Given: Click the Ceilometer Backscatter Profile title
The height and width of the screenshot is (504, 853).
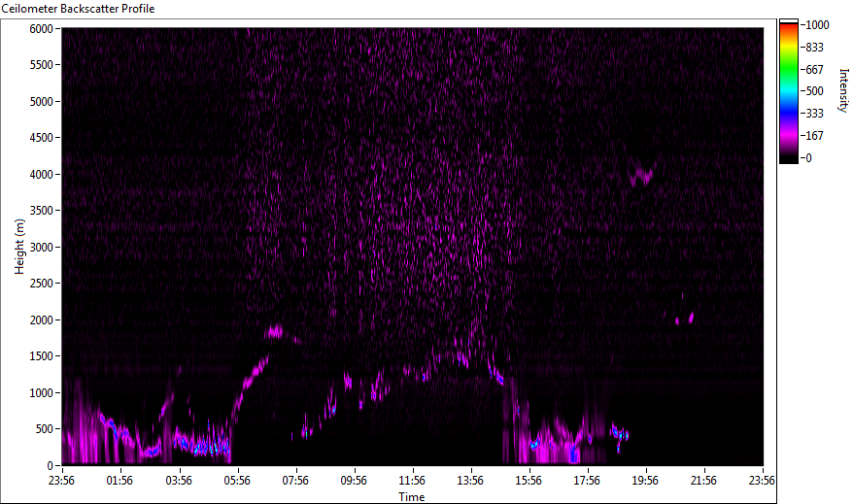Looking at the screenshot, I should coord(79,9).
